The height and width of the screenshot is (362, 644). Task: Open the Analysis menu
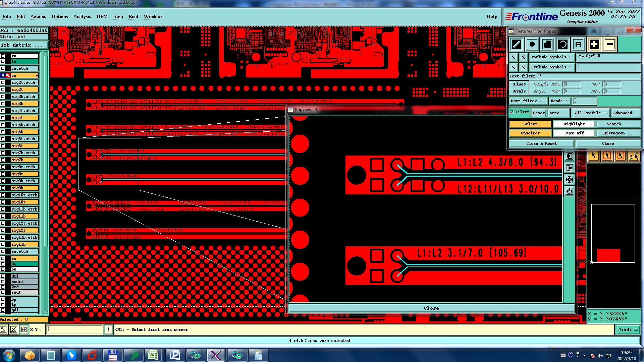click(x=82, y=16)
